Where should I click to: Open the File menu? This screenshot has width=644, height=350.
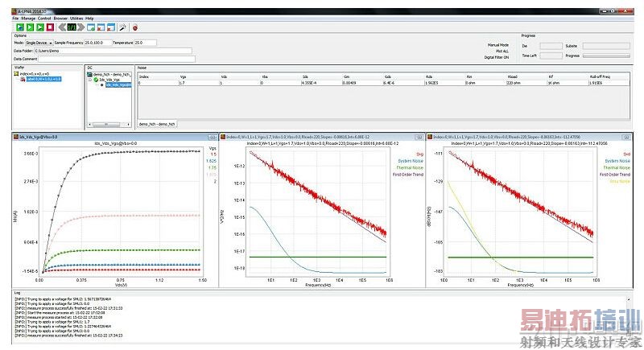[15, 19]
